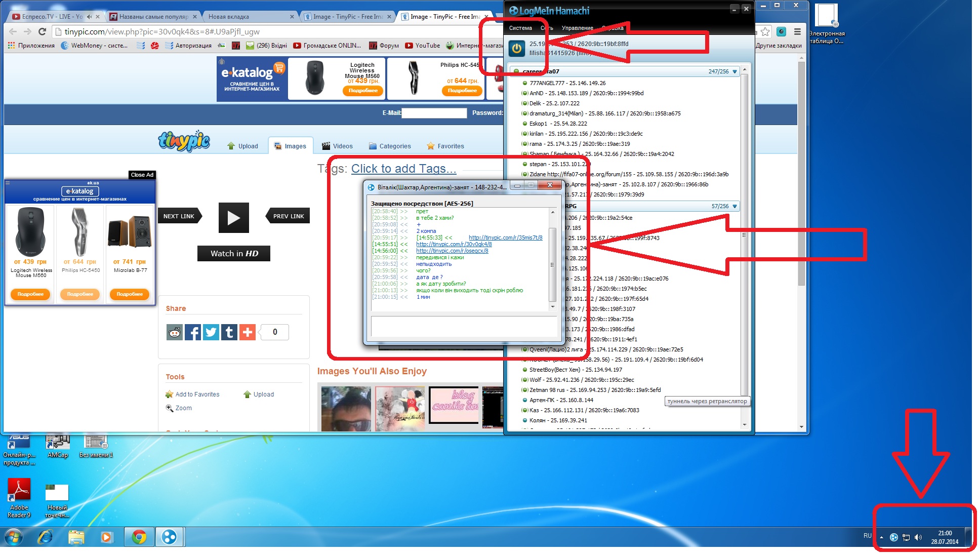Screen dimensions: 980x553
Task: Close the e-katalog ad with Close Ad
Action: [142, 175]
